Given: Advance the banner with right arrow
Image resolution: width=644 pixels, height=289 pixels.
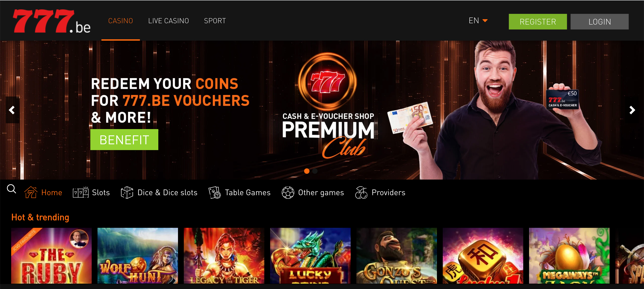Looking at the screenshot, I should [632, 110].
